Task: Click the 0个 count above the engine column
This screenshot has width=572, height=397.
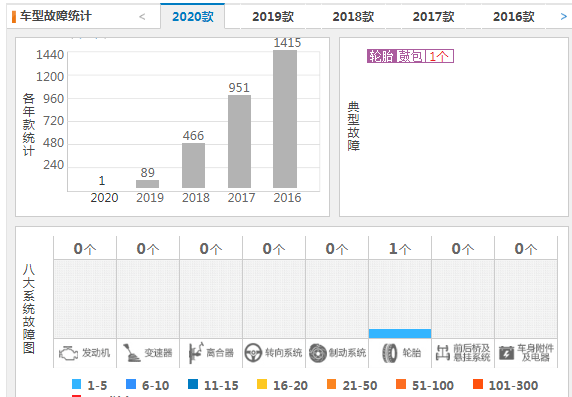Action: point(85,249)
